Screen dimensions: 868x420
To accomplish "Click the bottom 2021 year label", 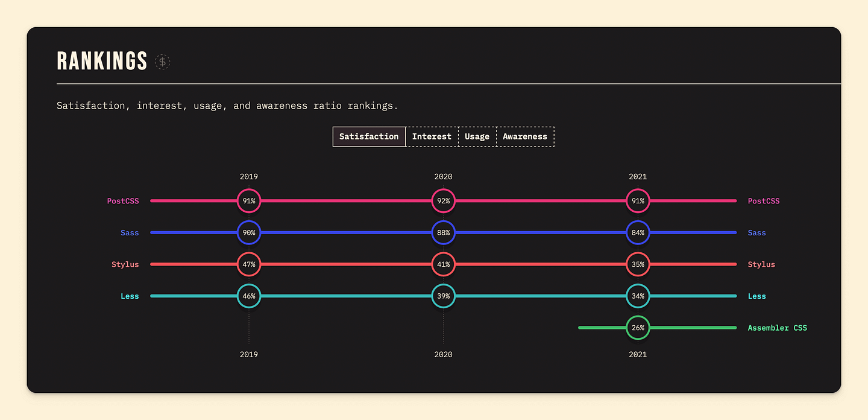I will click(x=638, y=354).
